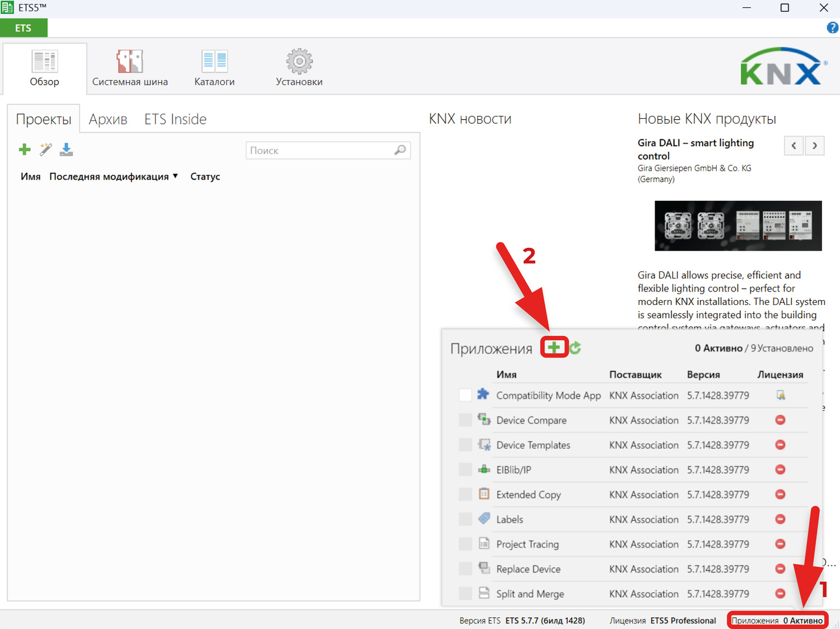
Task: Enable the Compatibility Mode App checkbox
Action: pos(465,395)
